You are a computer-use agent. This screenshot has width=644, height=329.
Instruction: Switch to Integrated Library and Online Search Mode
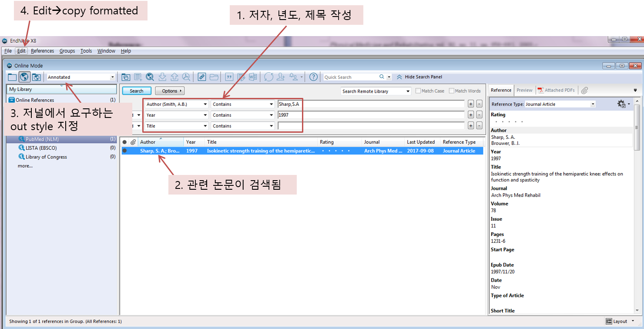37,77
